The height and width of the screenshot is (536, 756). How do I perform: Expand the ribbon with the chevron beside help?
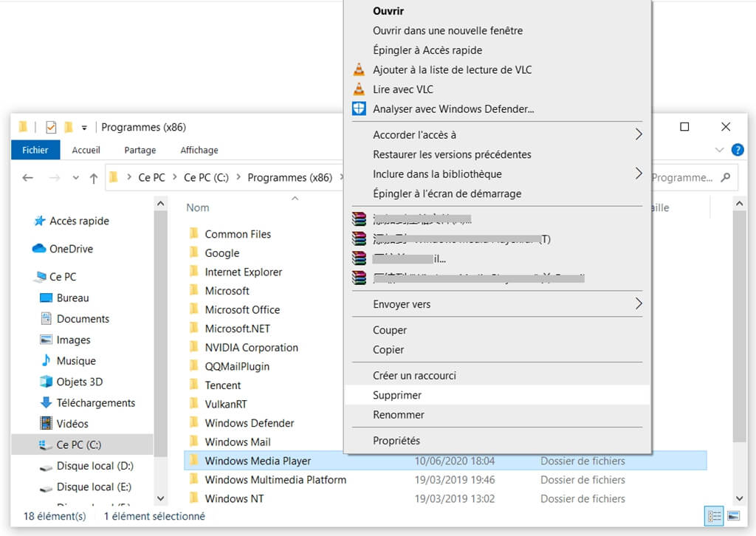pyautogui.click(x=719, y=150)
